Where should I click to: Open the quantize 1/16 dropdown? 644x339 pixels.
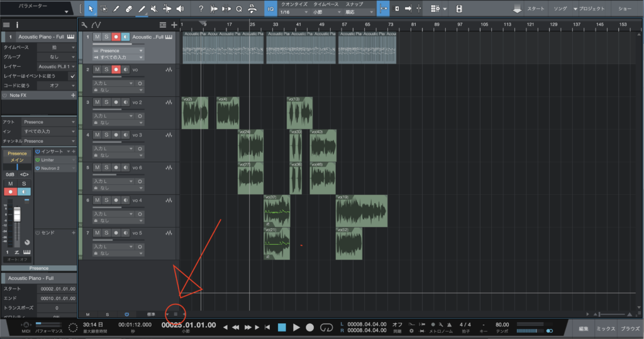coord(293,12)
